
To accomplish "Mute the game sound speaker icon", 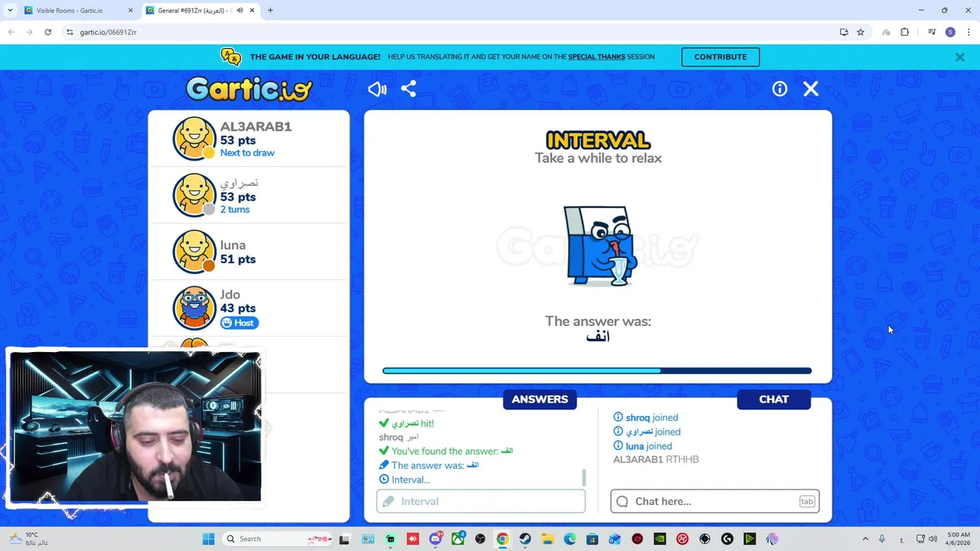I will click(x=377, y=89).
